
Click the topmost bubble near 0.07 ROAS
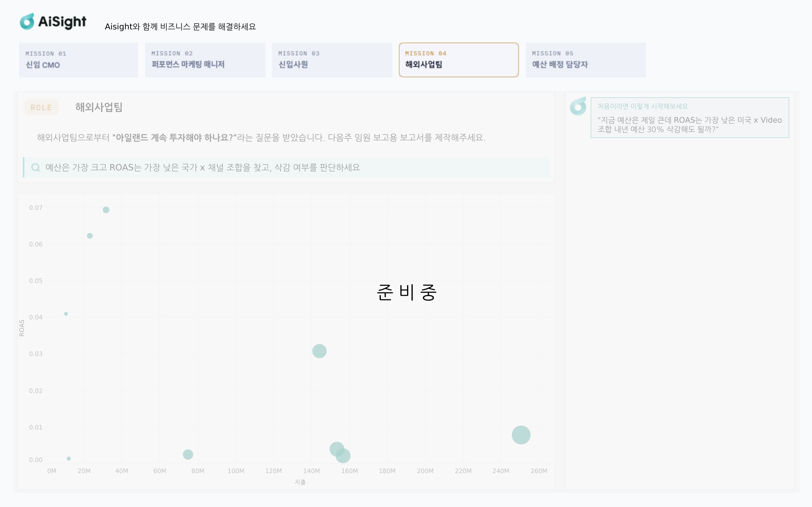point(106,210)
